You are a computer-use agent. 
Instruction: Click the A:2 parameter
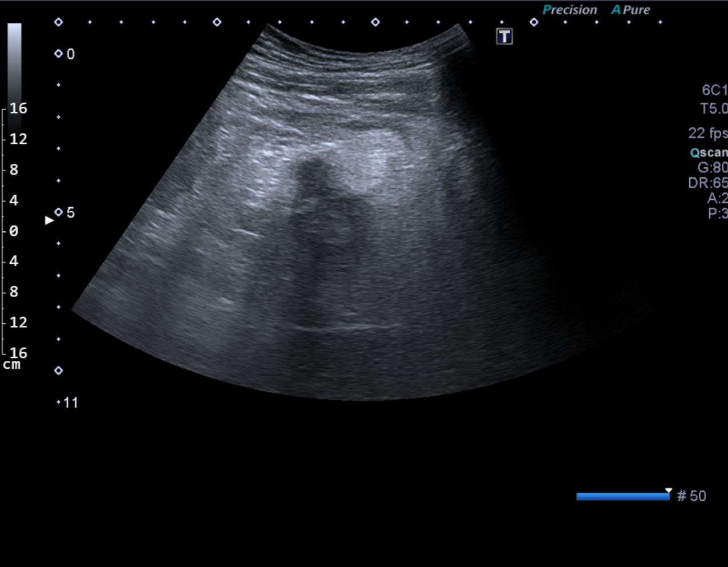pos(717,198)
